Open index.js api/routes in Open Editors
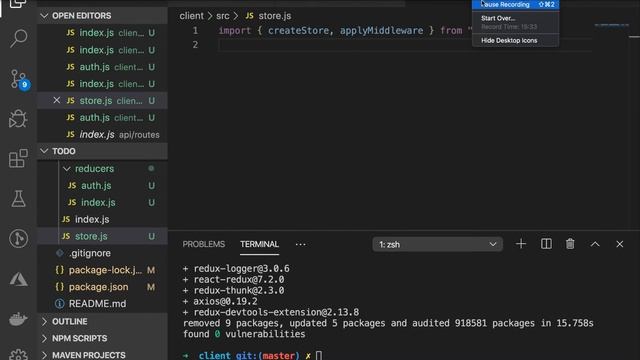The width and height of the screenshot is (640, 360). [x=102, y=134]
